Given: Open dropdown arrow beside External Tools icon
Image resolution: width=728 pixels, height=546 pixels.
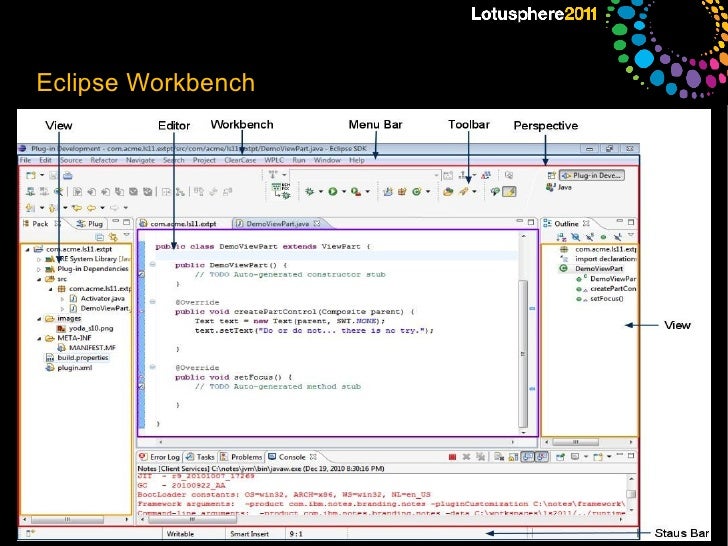Looking at the screenshot, I should tap(368, 191).
